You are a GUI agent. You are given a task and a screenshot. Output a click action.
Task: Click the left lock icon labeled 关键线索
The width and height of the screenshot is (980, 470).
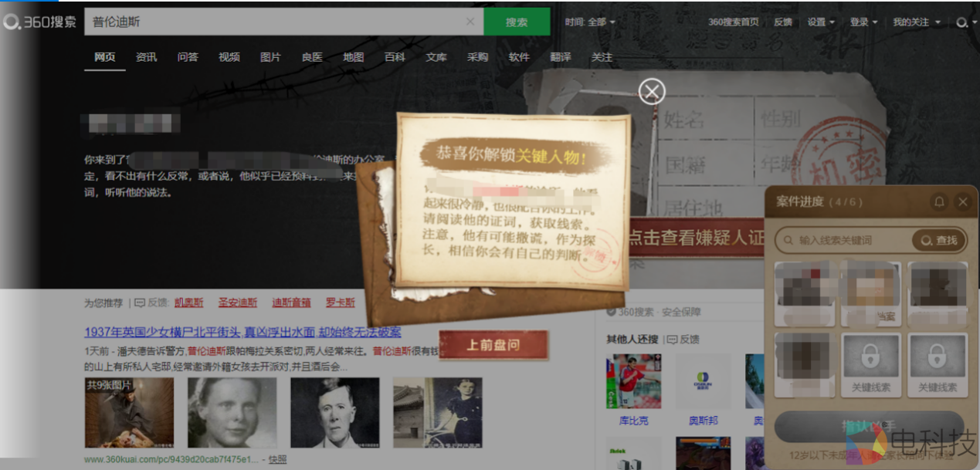point(871,359)
